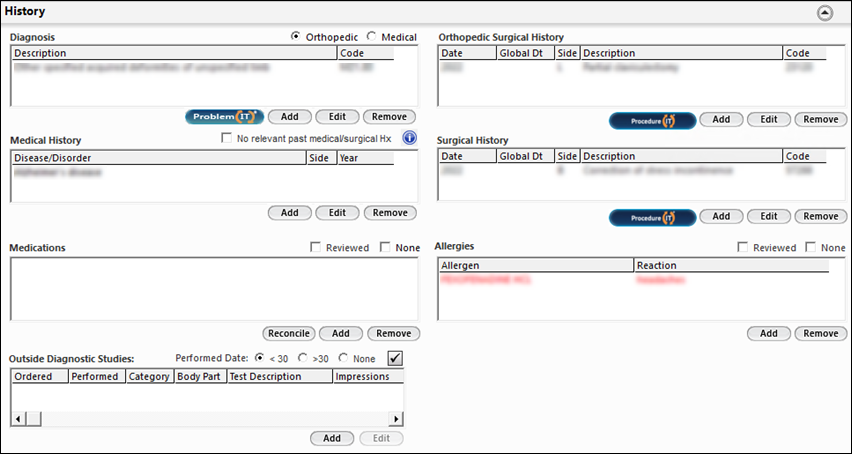Click the Body Part column header
852x454 pixels.
[201, 376]
